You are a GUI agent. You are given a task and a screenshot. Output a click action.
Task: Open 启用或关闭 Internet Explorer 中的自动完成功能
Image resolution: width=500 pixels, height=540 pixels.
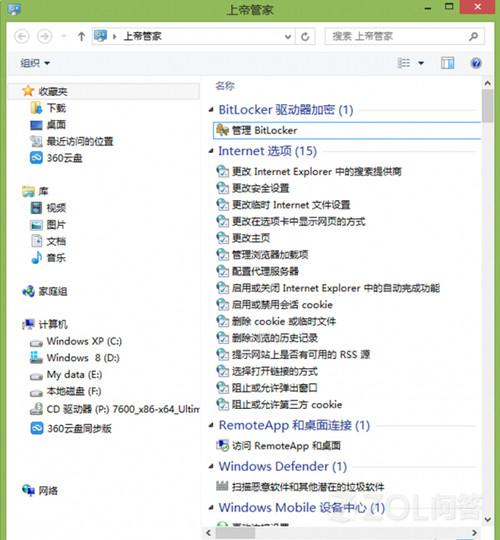click(x=336, y=288)
